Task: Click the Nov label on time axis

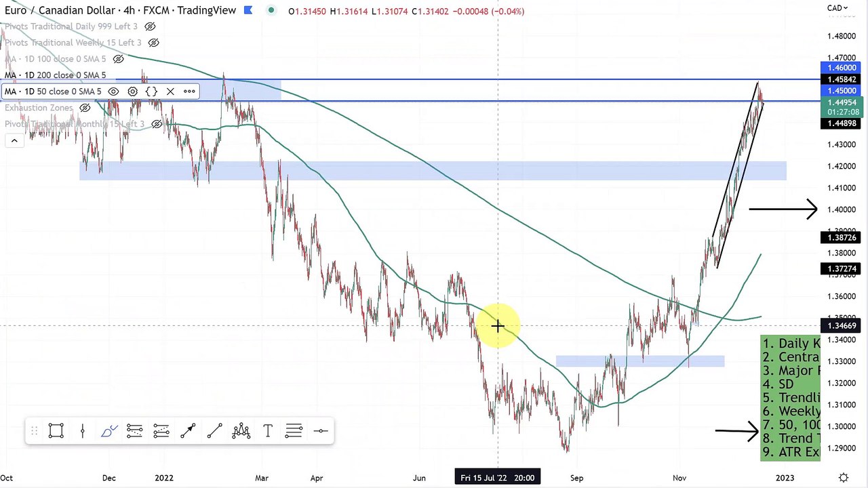Action: point(679,478)
